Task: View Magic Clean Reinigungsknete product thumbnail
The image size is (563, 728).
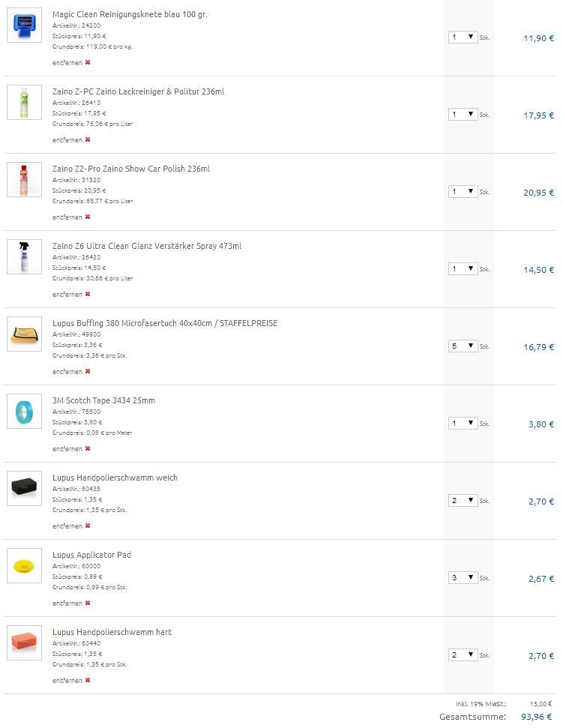Action: tap(25, 26)
